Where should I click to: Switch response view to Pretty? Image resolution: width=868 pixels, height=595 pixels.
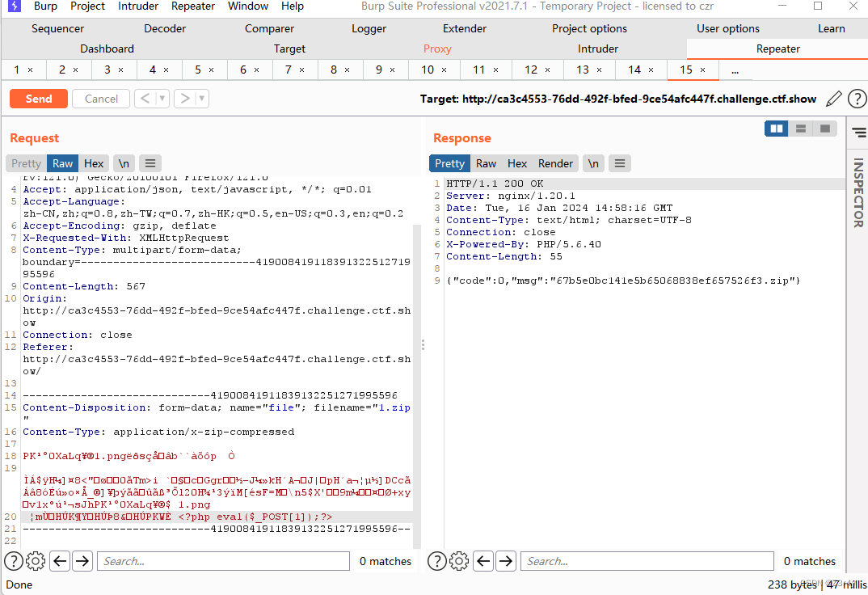pos(449,163)
